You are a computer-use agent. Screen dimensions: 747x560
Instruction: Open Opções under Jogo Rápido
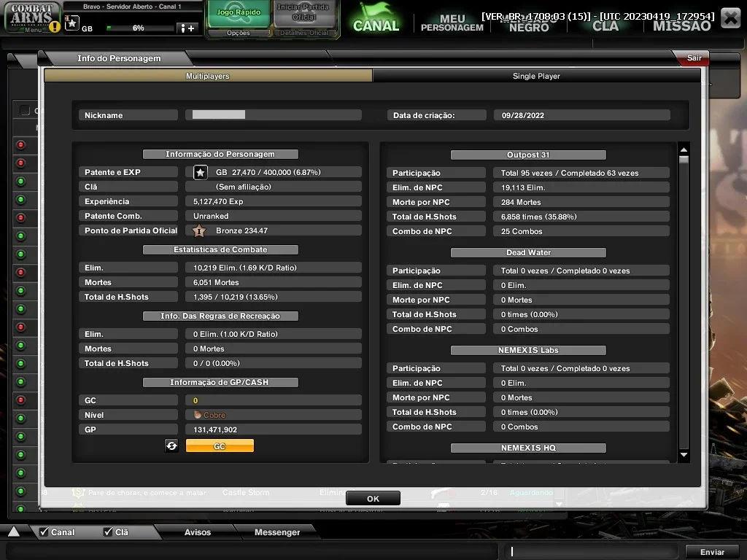pyautogui.click(x=239, y=33)
